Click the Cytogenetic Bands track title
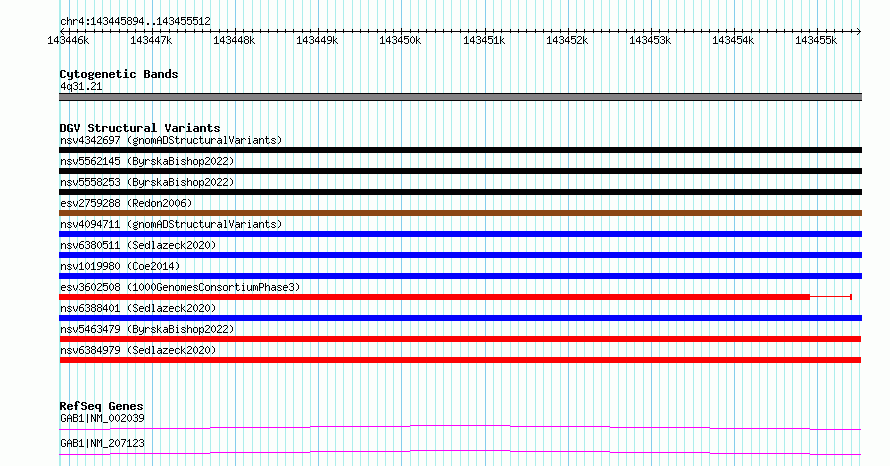Viewport: 890px width, 466px height. (119, 74)
